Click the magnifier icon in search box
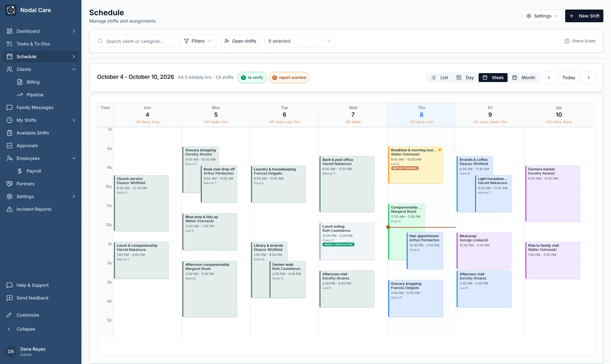 [x=100, y=41]
